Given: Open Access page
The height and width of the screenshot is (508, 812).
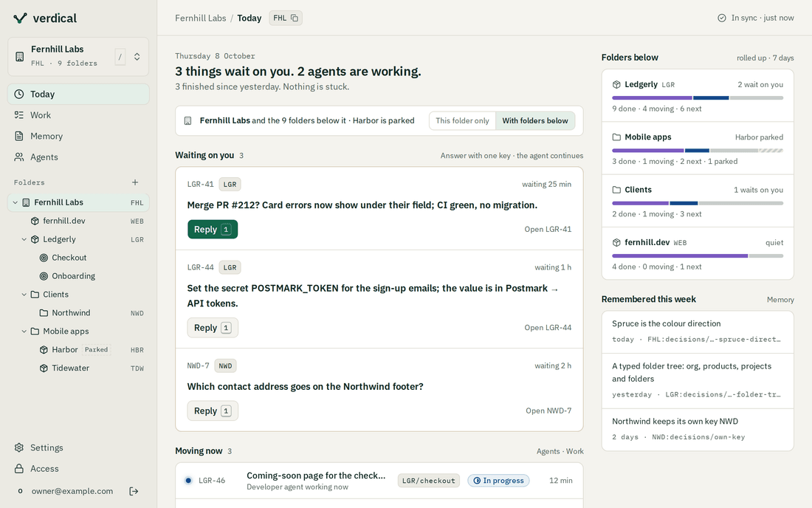Looking at the screenshot, I should coord(78,469).
